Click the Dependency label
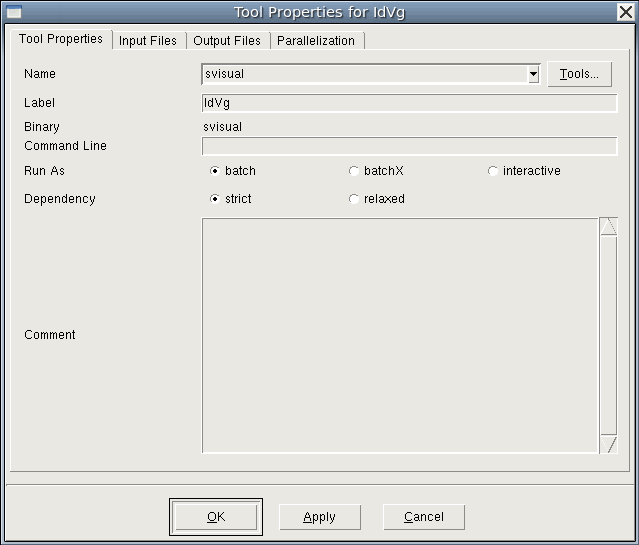This screenshot has height=545, width=639. click(60, 199)
